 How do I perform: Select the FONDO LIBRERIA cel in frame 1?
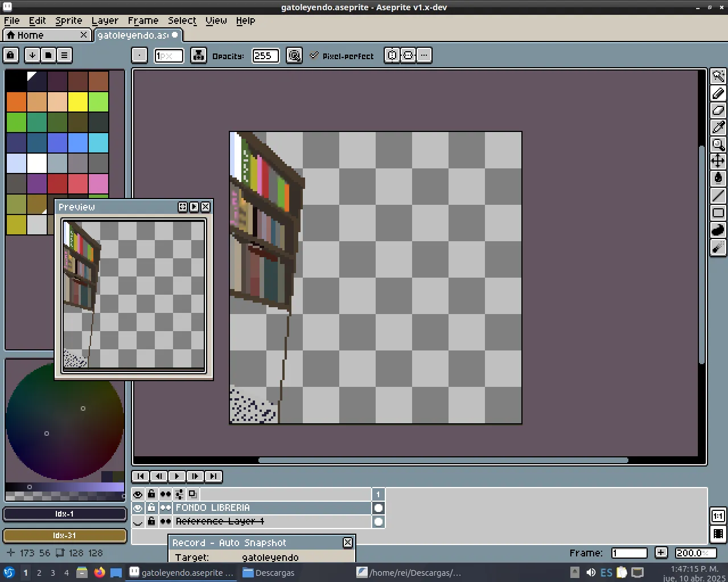(379, 508)
